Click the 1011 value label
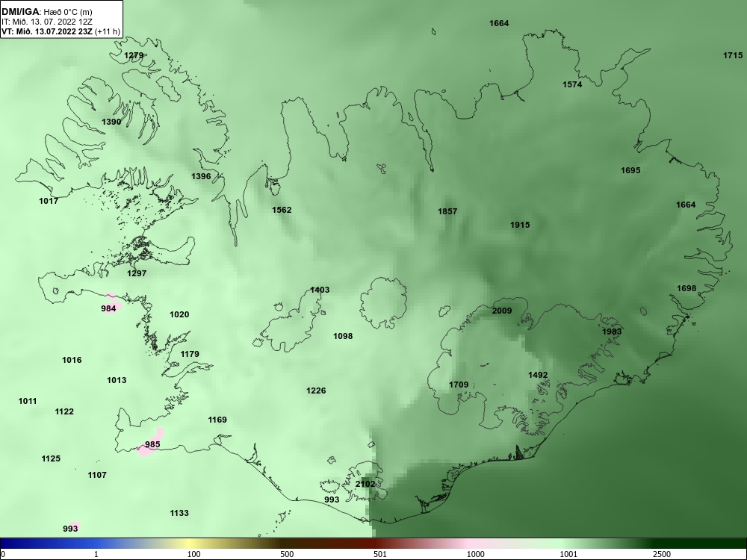This screenshot has width=747, height=560. 28,401
